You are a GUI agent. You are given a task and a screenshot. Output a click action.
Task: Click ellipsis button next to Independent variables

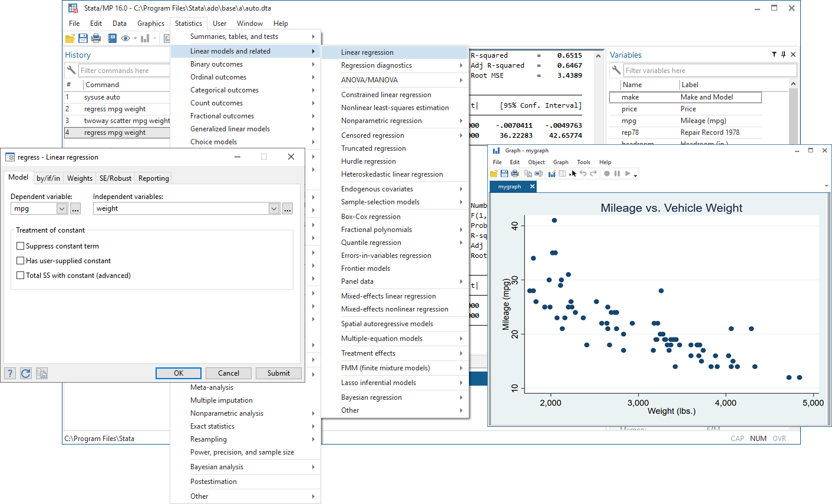pos(288,208)
